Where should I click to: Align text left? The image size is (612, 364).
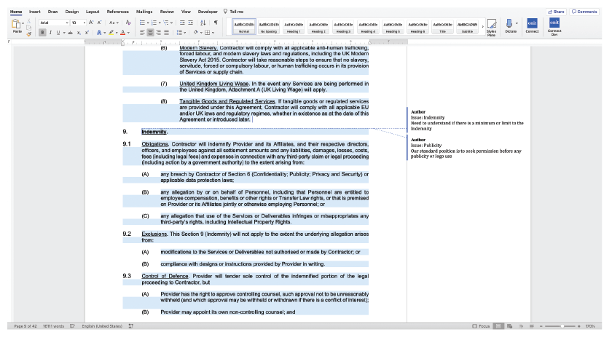point(142,33)
